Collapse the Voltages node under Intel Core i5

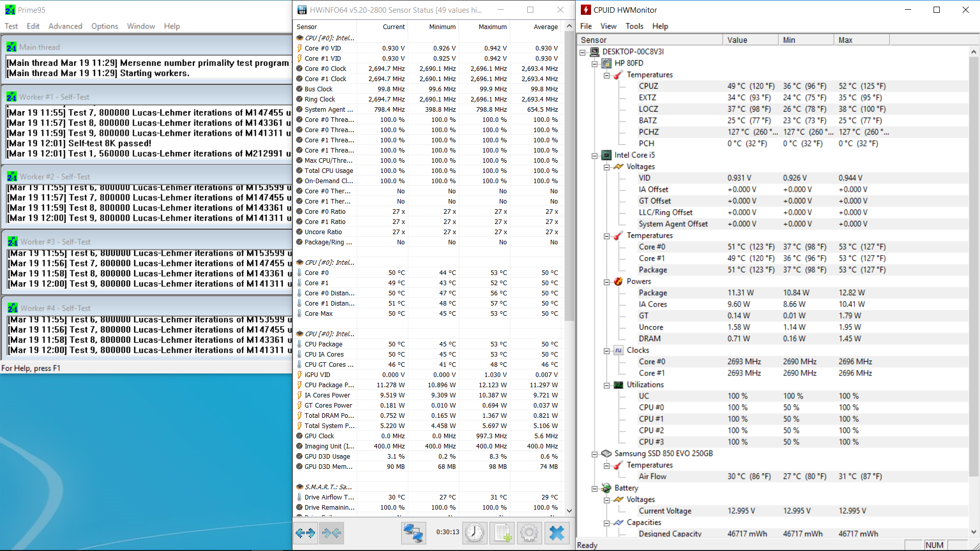(x=607, y=167)
